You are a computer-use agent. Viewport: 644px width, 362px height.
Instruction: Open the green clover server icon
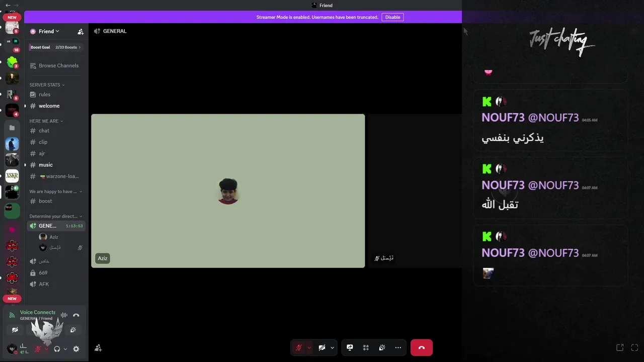(x=12, y=62)
